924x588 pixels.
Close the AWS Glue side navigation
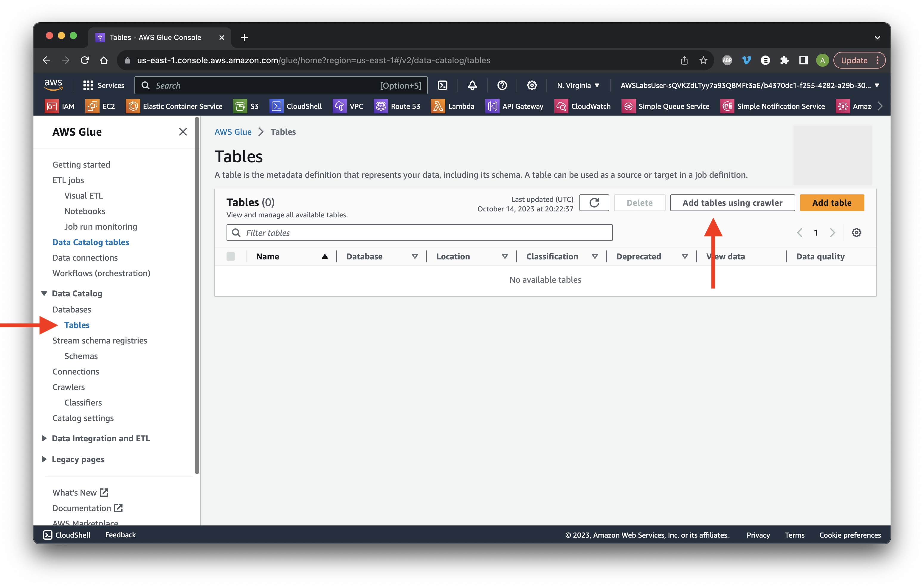pos(183,132)
